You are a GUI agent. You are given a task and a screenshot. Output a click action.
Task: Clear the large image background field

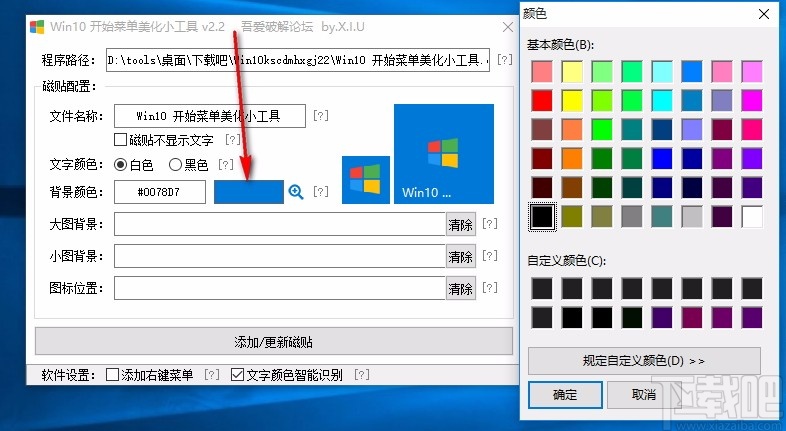click(461, 224)
